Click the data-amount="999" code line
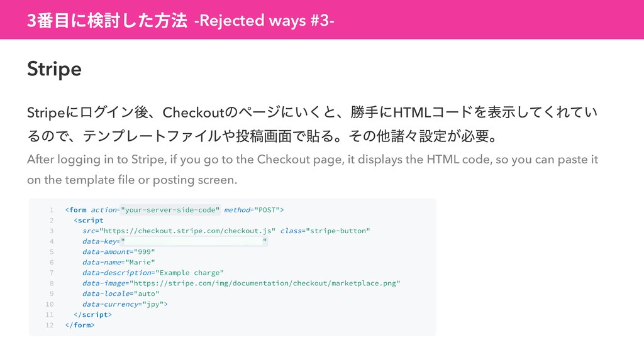The height and width of the screenshot is (362, 644). (x=119, y=251)
